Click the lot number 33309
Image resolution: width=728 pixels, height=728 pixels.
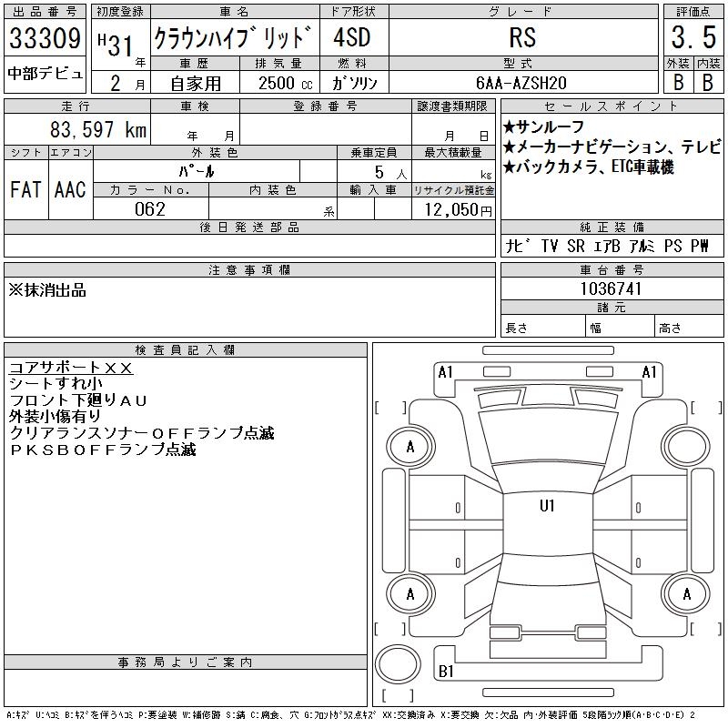point(45,37)
